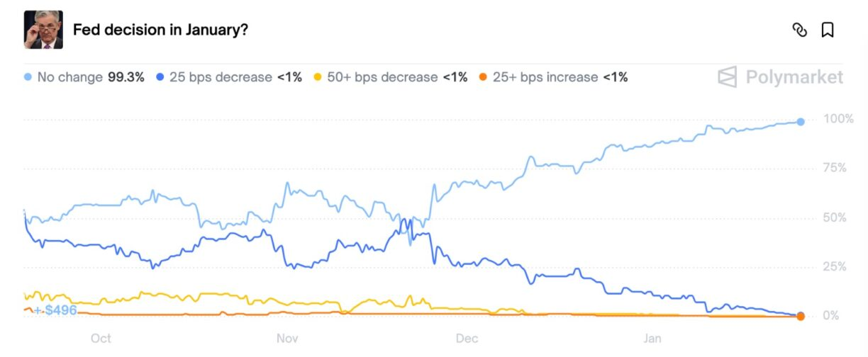The height and width of the screenshot is (357, 868).
Task: Select the "25+ bps increase" legend label
Action: [545, 77]
